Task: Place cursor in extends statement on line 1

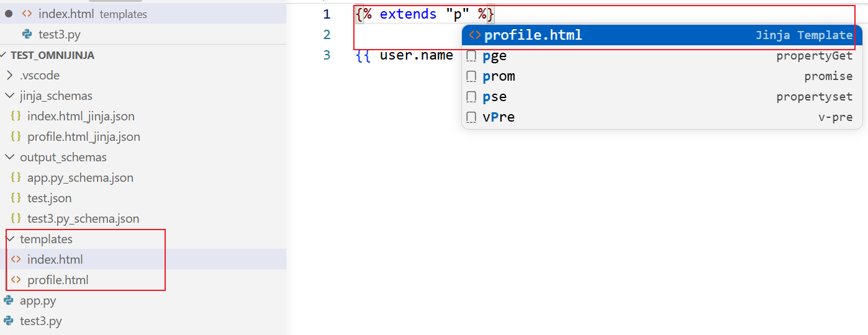Action: click(425, 14)
